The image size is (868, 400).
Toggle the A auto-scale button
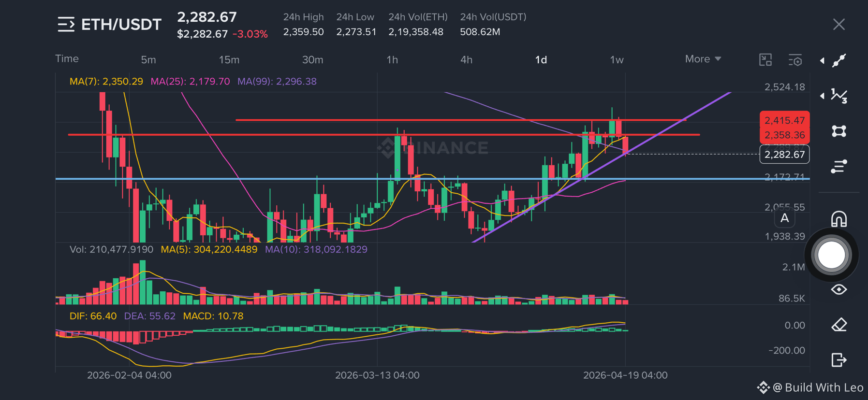pos(784,218)
